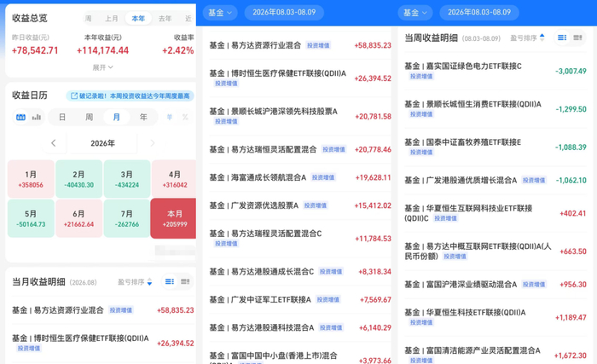Choose compact list view icon in 当月收益明细
This screenshot has width=597, height=364.
[x=185, y=282]
